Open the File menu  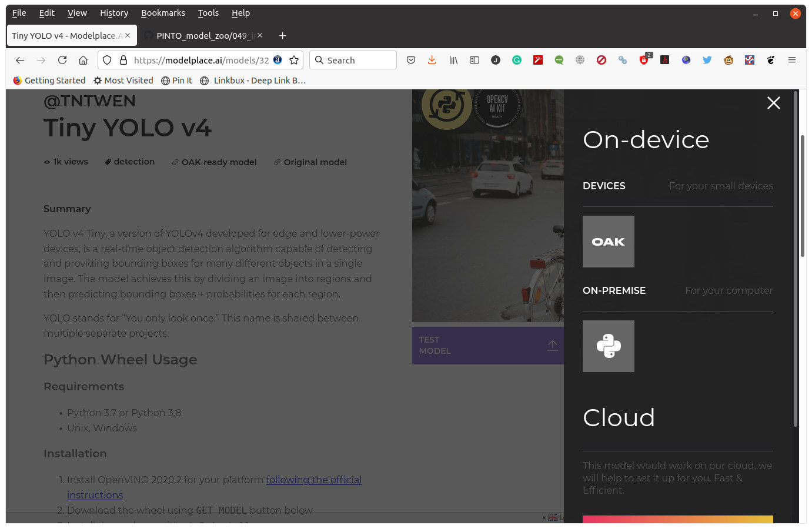19,13
